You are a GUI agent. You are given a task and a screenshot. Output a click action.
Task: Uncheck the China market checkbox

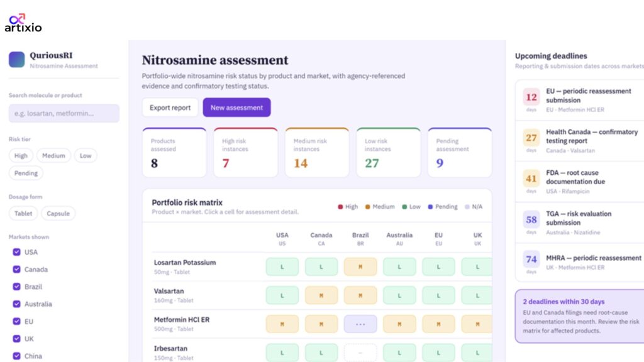[16, 356]
